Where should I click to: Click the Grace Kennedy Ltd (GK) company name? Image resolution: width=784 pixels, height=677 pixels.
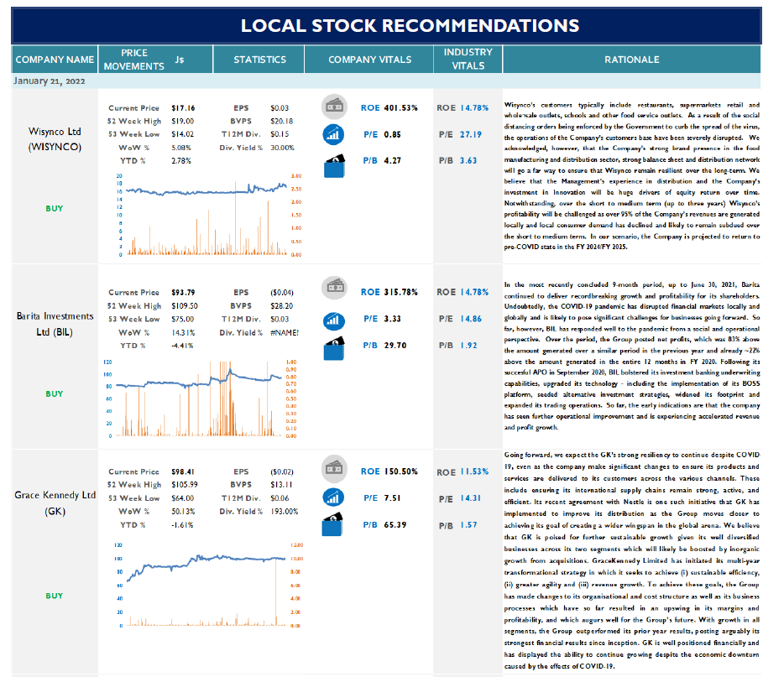click(x=55, y=503)
